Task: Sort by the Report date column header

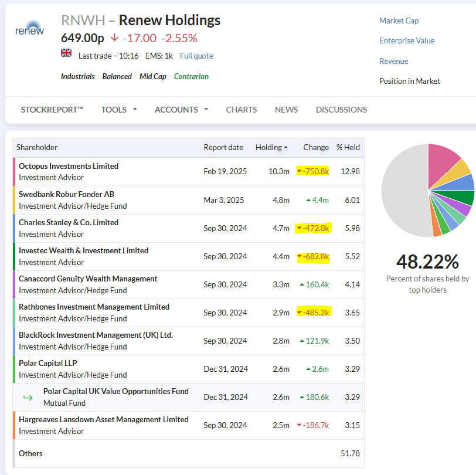Action: 223,147
